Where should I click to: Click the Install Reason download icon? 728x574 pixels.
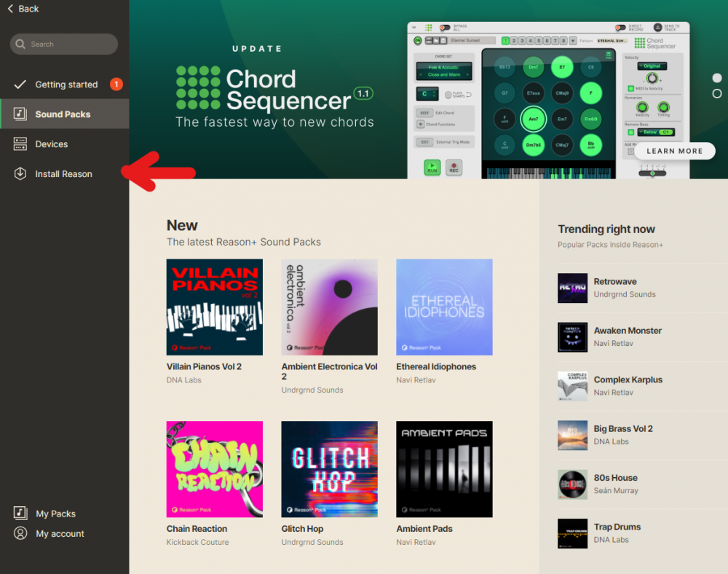pos(20,173)
